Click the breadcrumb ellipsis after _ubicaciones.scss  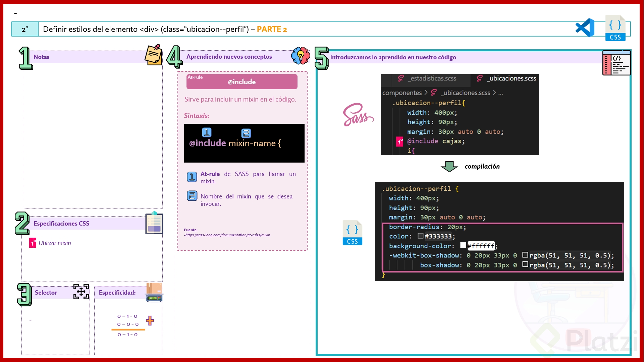pyautogui.click(x=500, y=93)
